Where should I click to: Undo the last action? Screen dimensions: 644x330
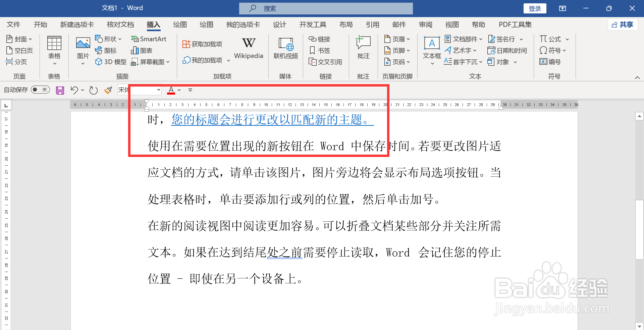pyautogui.click(x=74, y=90)
